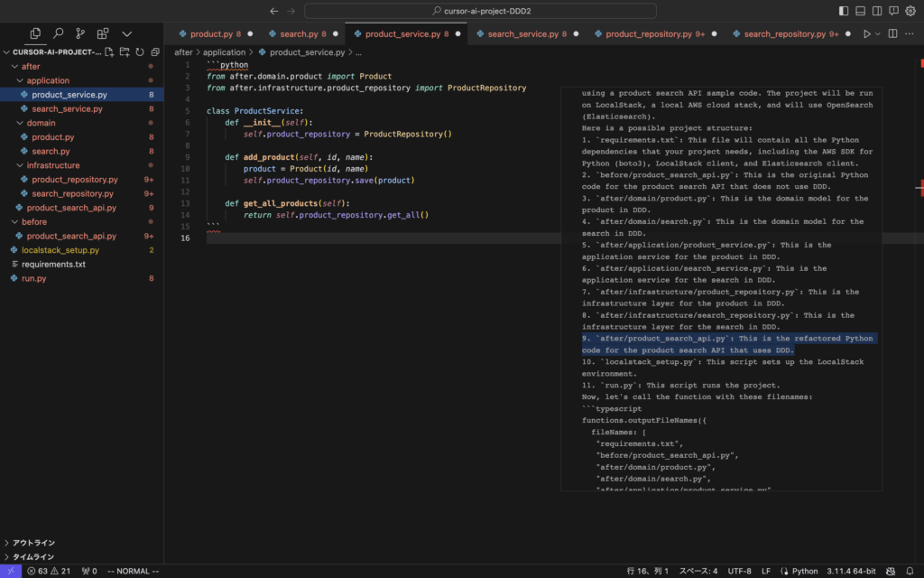Open the Copilot status icon
This screenshot has height=578, width=924.
(891, 571)
